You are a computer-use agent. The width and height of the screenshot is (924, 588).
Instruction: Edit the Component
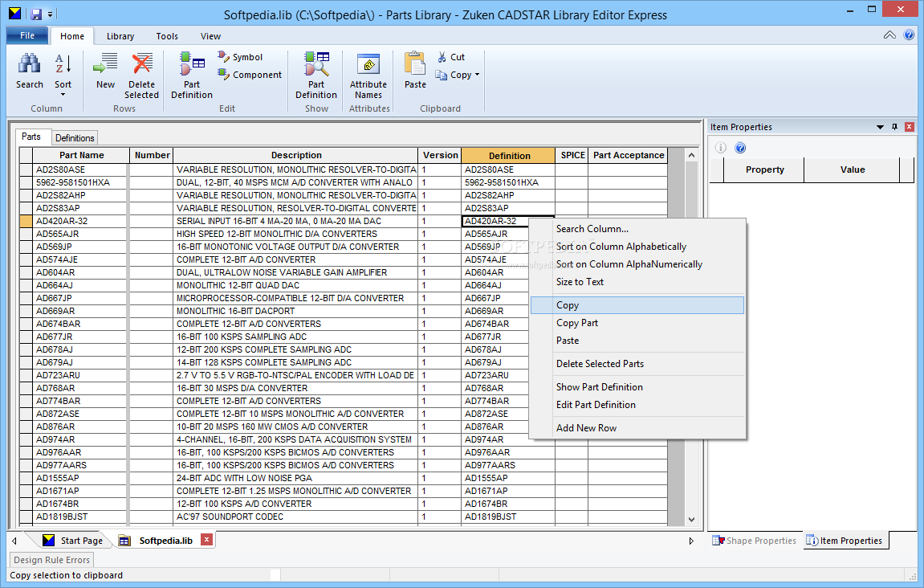point(250,75)
